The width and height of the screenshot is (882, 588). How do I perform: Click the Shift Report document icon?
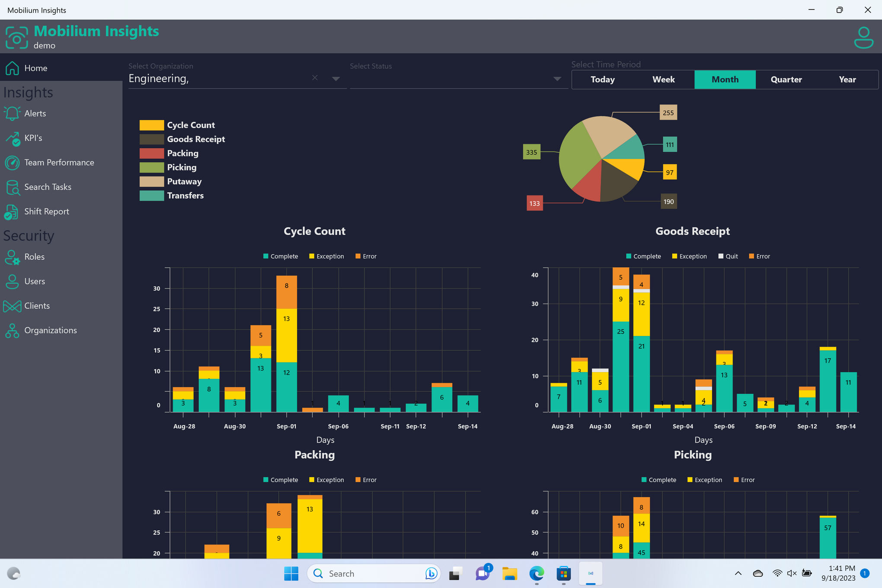12,212
